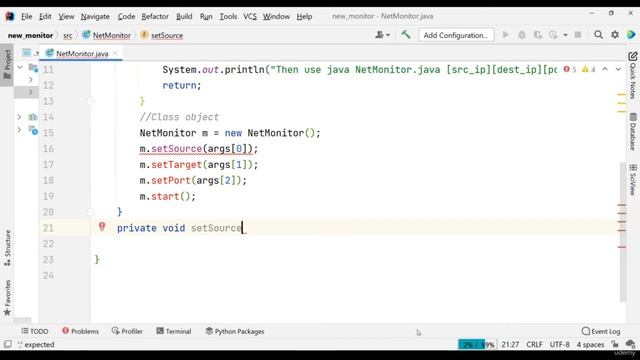Click the 21:27 line column indicator

click(x=510, y=344)
